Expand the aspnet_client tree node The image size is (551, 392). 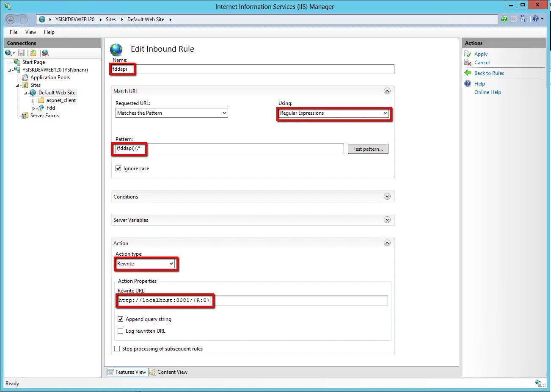point(34,101)
